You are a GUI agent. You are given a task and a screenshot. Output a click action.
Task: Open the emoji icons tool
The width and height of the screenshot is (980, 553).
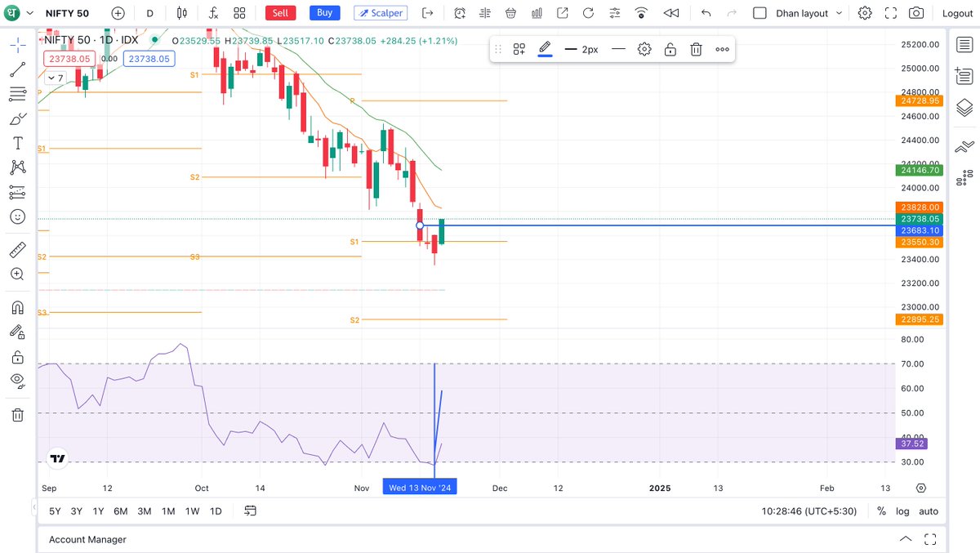coord(17,217)
